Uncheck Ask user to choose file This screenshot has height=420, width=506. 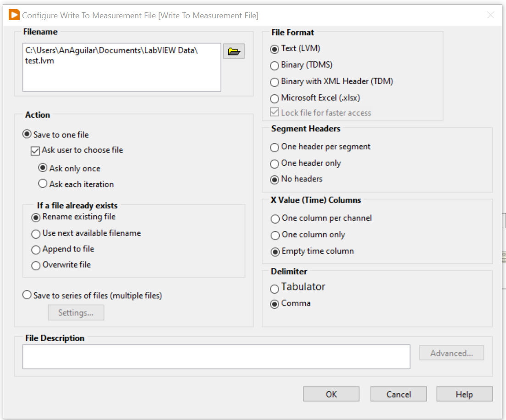click(35, 150)
